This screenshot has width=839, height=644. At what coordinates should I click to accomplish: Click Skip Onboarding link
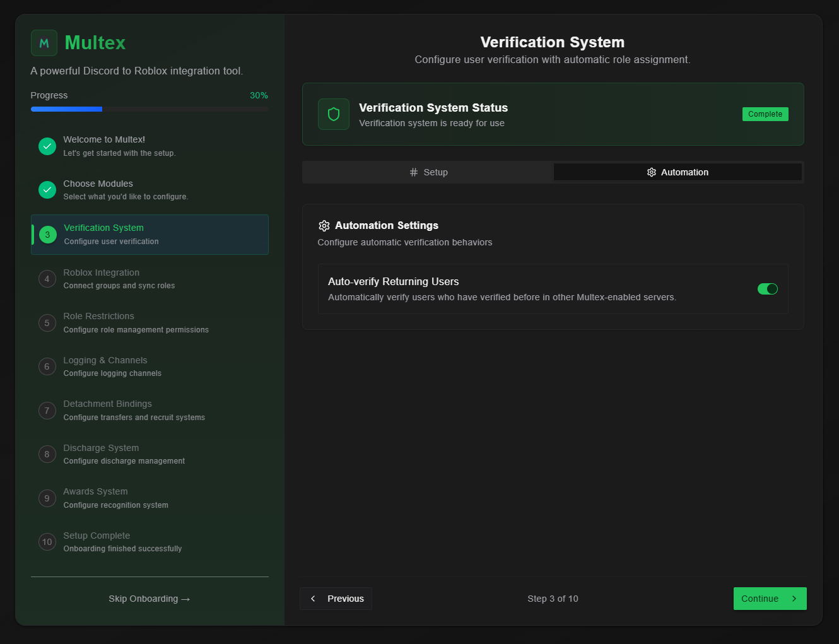point(150,599)
